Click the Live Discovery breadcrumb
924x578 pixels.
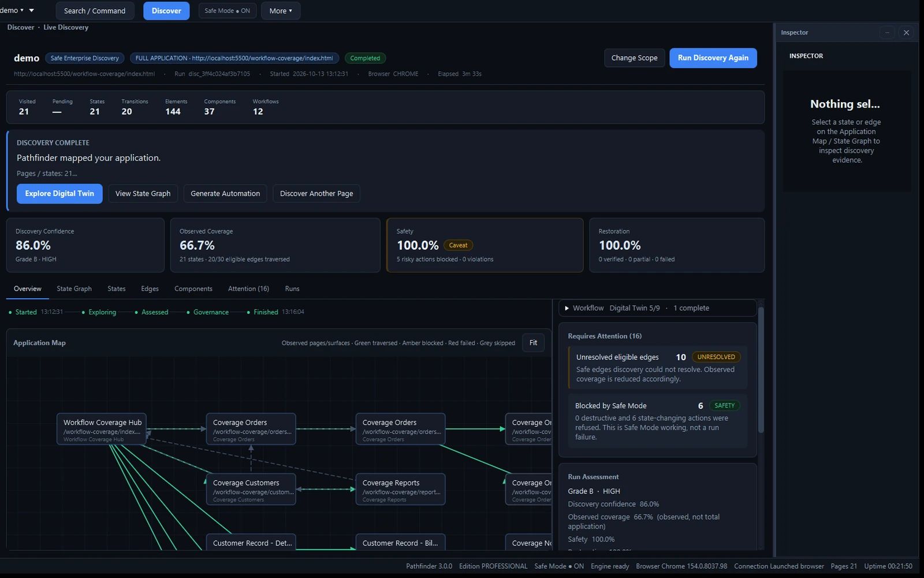66,27
